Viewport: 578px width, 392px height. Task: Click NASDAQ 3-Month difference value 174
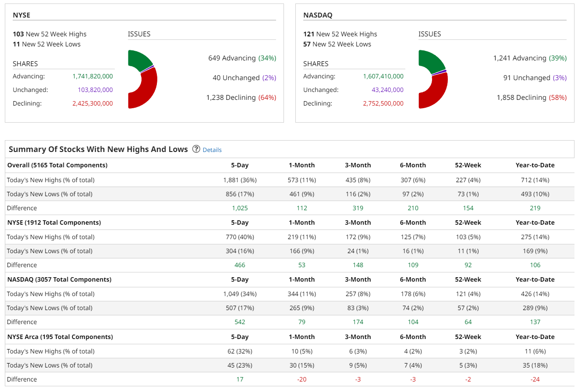pos(358,322)
